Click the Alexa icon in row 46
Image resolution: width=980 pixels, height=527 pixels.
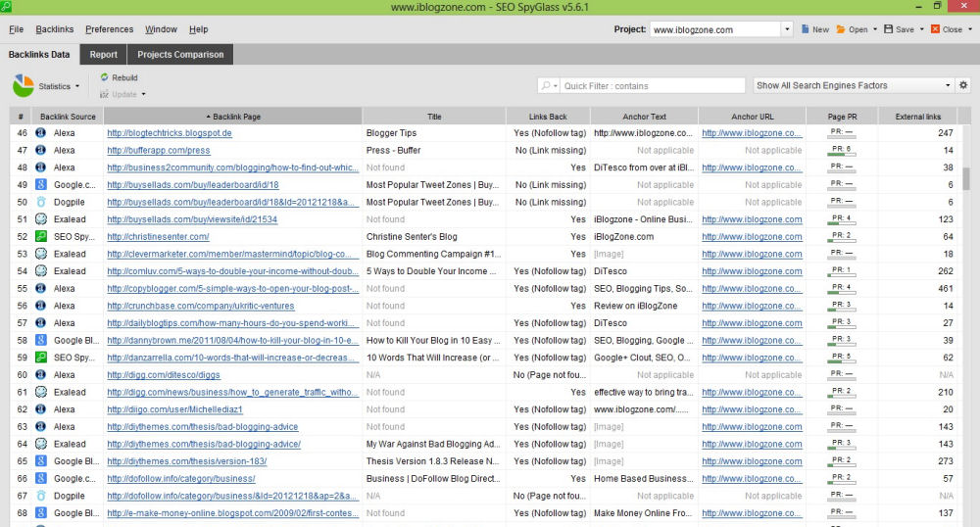click(40, 133)
